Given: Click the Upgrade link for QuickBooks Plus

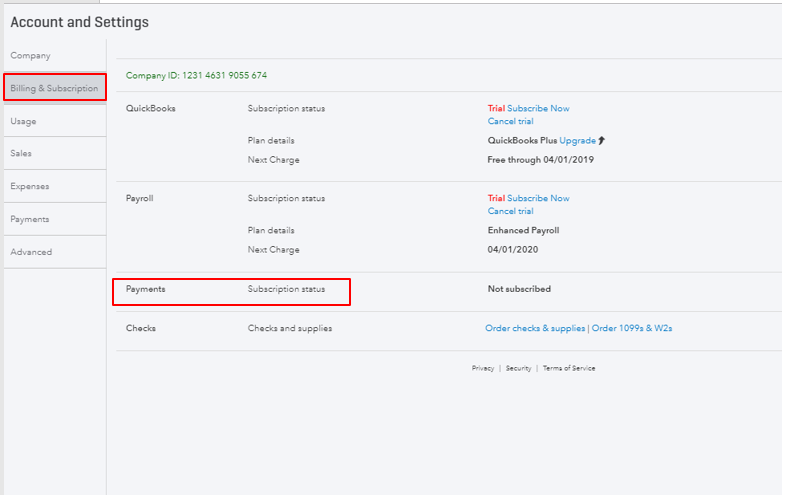Looking at the screenshot, I should 577,140.
